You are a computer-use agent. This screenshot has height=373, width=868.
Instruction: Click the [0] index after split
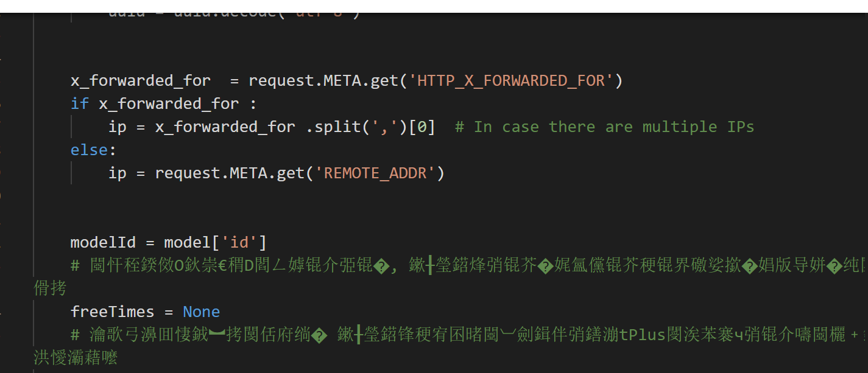click(422, 127)
